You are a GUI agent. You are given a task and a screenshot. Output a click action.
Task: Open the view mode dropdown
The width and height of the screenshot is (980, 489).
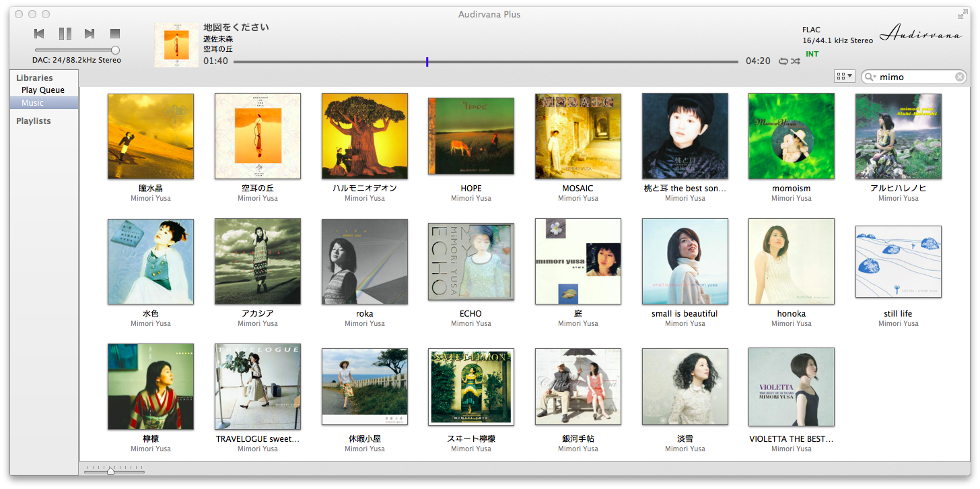pyautogui.click(x=844, y=77)
